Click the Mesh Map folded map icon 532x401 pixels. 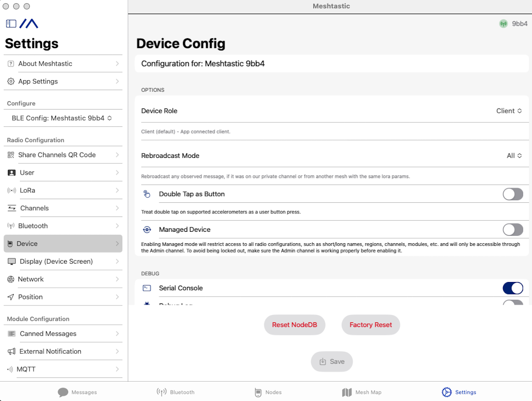click(347, 392)
